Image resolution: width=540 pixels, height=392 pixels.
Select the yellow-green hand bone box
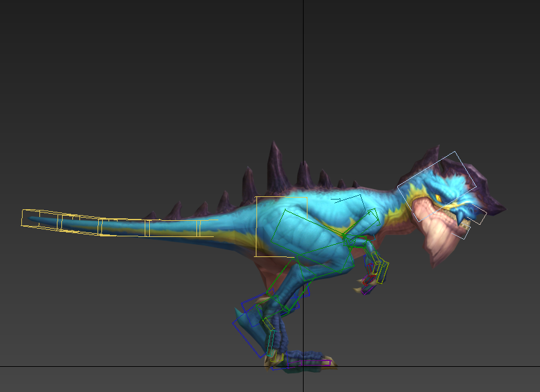(382, 271)
